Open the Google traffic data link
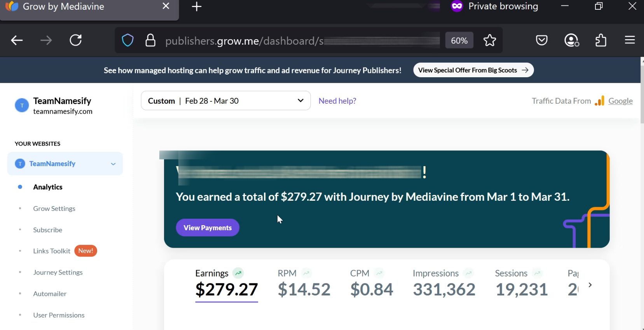 pyautogui.click(x=620, y=101)
